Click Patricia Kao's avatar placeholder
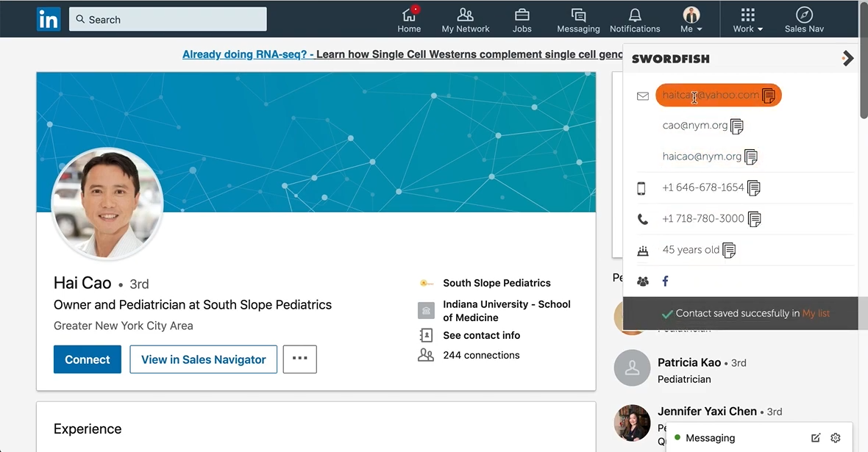 [x=632, y=368]
